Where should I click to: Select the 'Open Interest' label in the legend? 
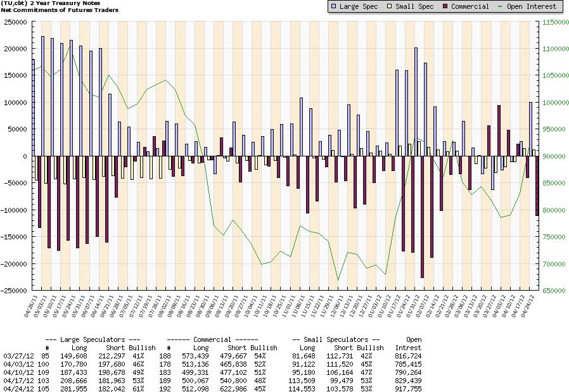[531, 6]
